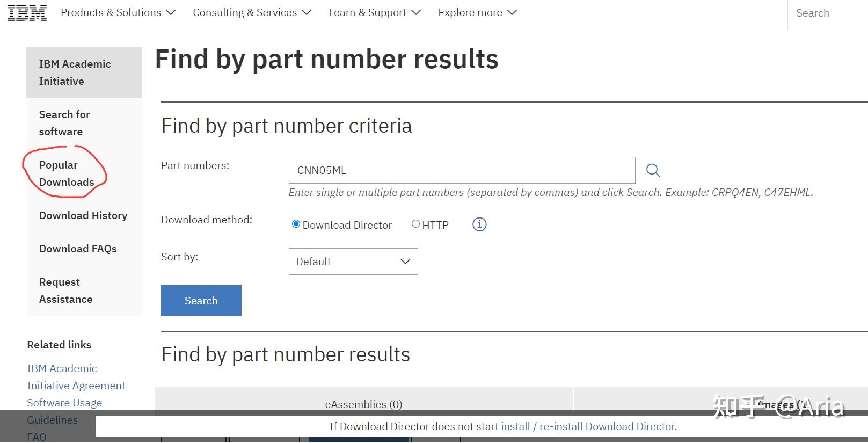Open the Sort by Default dropdown
This screenshot has height=443, width=868.
click(x=353, y=262)
